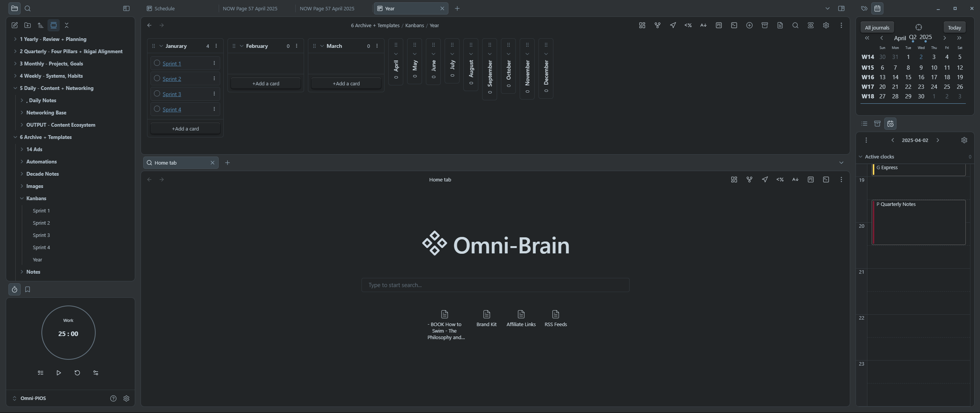Click the archive icon in kanban toolbar
Image resolution: width=980 pixels, height=413 pixels.
click(x=765, y=25)
